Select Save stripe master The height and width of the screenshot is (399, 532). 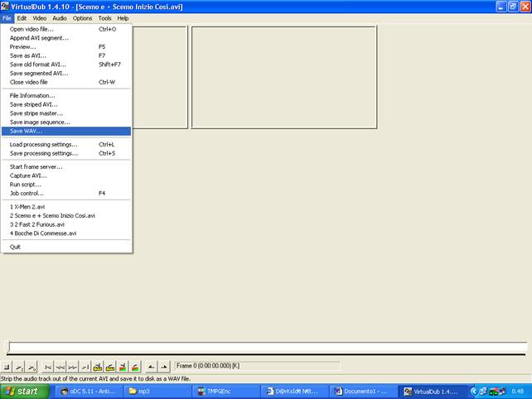point(66,113)
